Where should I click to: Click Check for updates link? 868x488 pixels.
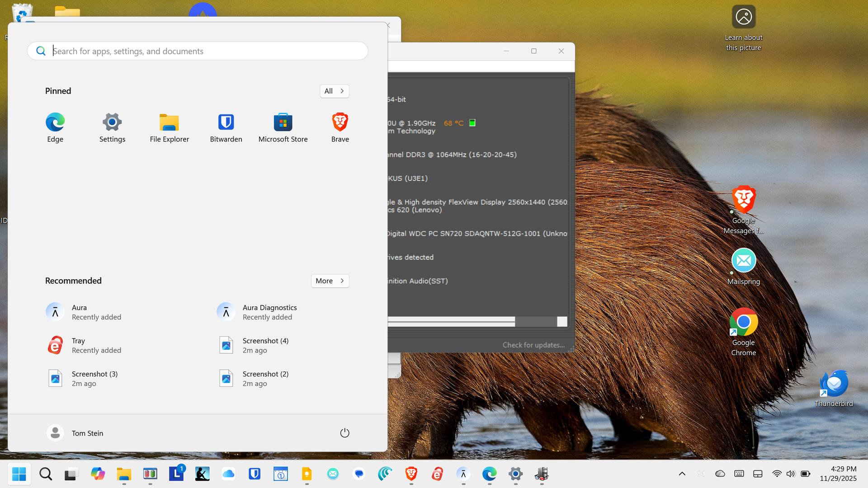533,345
